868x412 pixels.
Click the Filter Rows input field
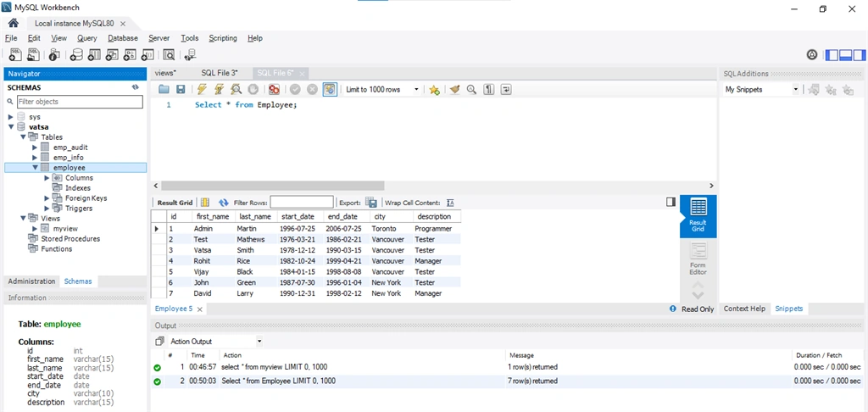[x=302, y=203]
